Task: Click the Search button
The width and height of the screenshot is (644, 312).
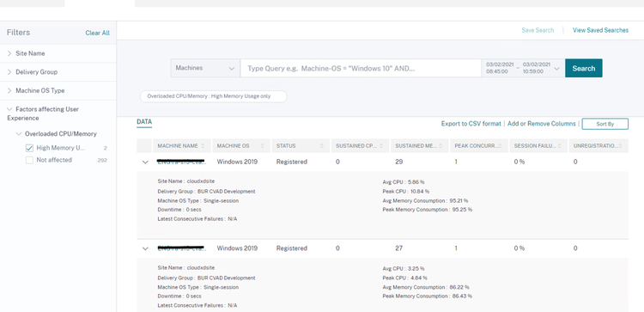Action: tap(584, 68)
